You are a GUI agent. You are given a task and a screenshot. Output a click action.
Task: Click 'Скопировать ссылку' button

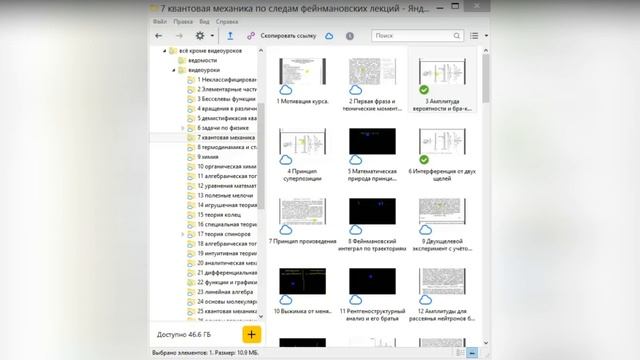[288, 36]
